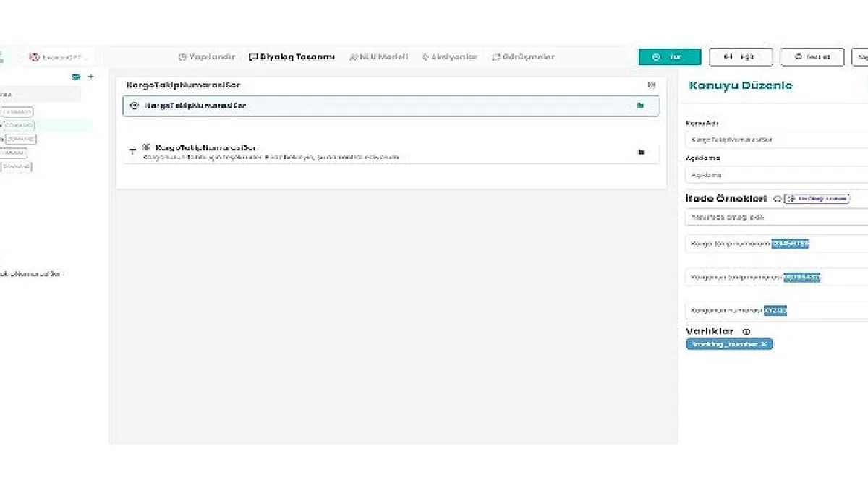Go to the Görüşmeler tab
The height and width of the screenshot is (488, 868).
click(523, 57)
